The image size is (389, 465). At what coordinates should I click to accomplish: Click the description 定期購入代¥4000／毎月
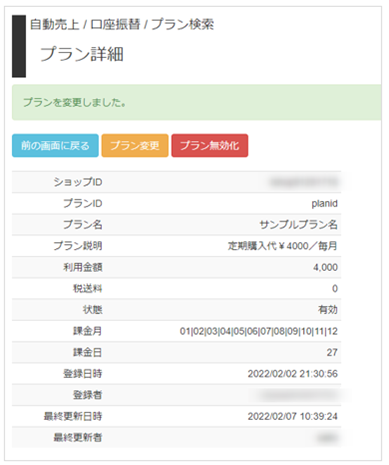pyautogui.click(x=283, y=246)
